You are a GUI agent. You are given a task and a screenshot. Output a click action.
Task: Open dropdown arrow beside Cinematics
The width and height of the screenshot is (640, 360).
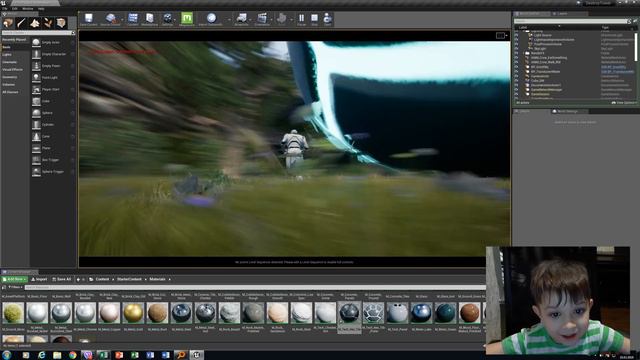tap(271, 20)
